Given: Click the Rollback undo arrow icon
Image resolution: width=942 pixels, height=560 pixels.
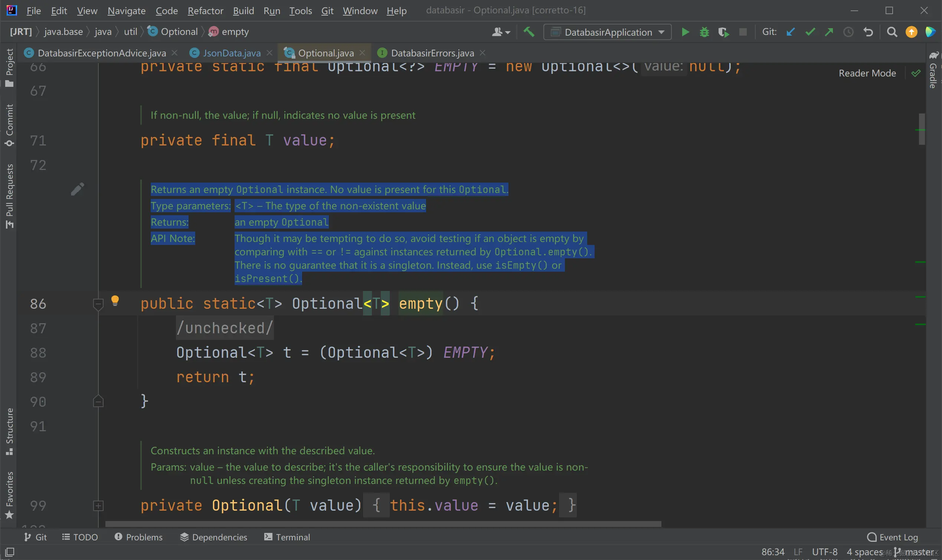Looking at the screenshot, I should (x=868, y=32).
